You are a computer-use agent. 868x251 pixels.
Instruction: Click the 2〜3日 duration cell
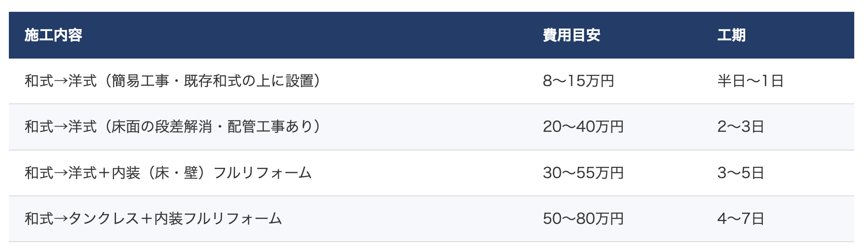pyautogui.click(x=740, y=127)
